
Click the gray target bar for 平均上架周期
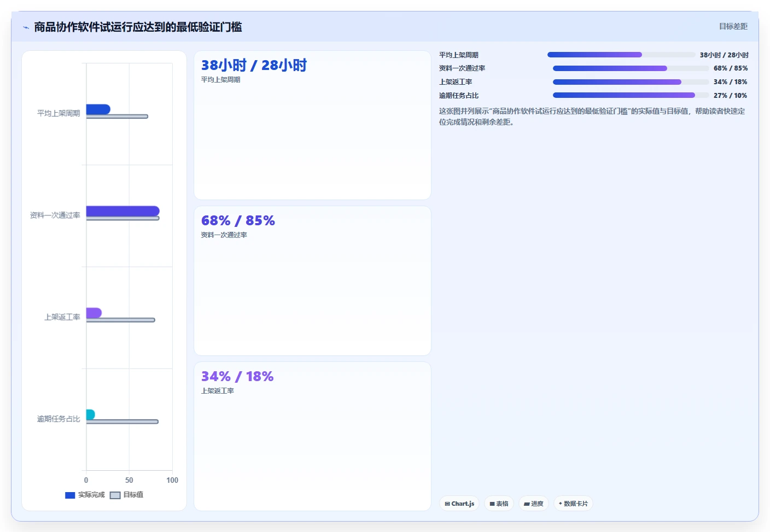117,116
